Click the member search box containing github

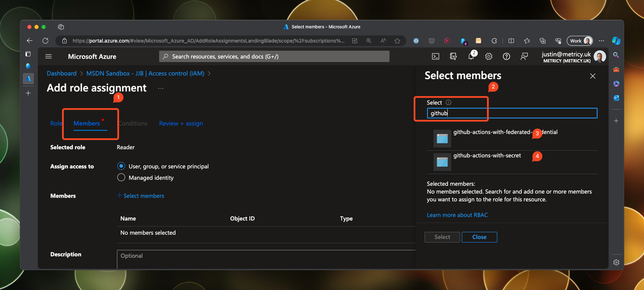click(512, 113)
